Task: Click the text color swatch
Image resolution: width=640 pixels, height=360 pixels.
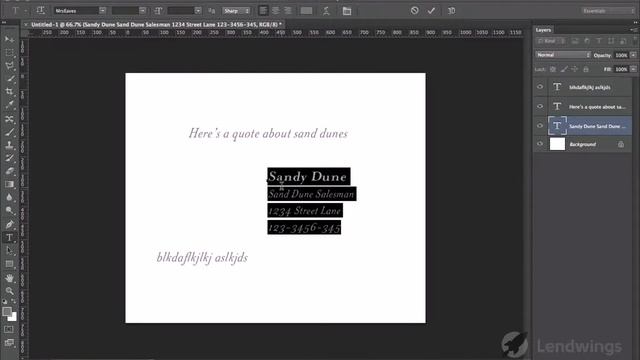Action: pyautogui.click(x=306, y=11)
